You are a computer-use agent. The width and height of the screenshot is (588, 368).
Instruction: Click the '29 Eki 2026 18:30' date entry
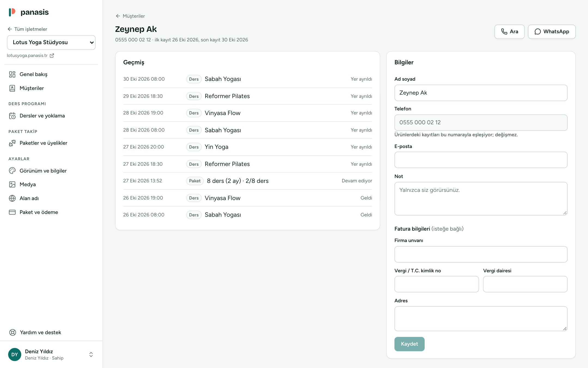tap(143, 96)
